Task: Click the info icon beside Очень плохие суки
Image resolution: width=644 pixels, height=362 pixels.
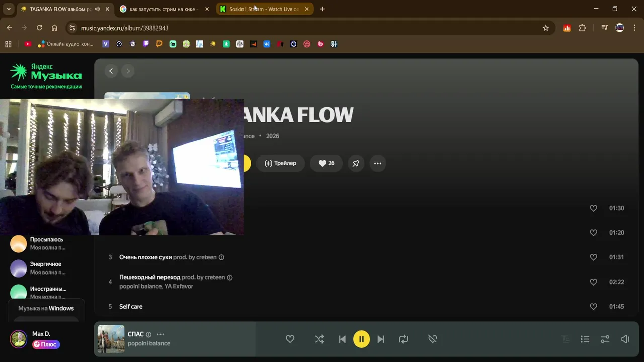Action: (x=221, y=257)
